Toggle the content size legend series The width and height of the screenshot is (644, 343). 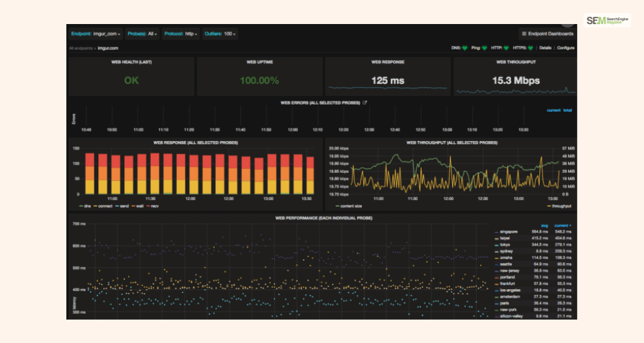[x=349, y=206]
